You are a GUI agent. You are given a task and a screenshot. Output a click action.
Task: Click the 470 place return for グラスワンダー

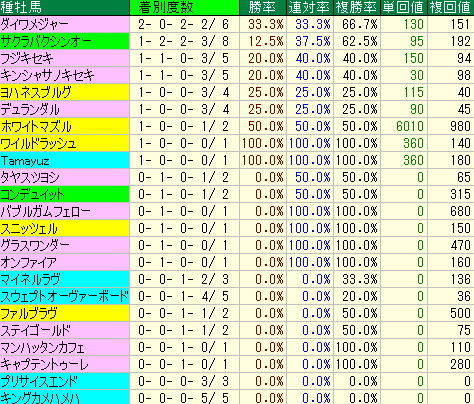coord(460,245)
